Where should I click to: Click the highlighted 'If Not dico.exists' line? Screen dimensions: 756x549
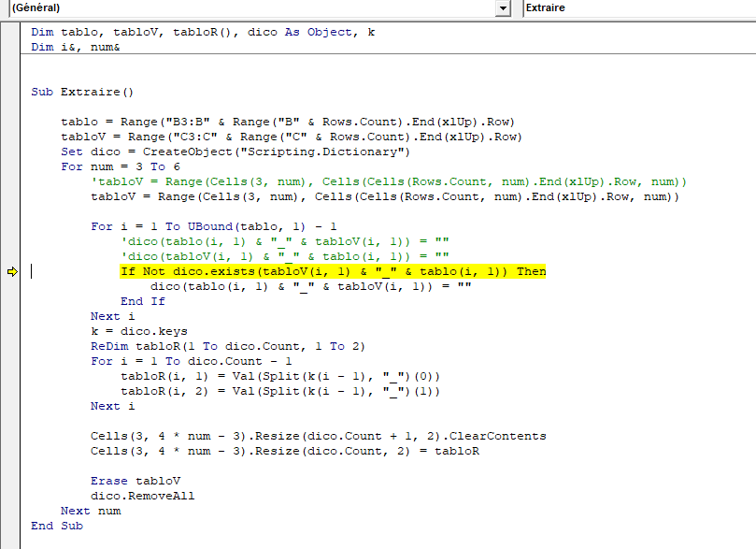pos(334,271)
